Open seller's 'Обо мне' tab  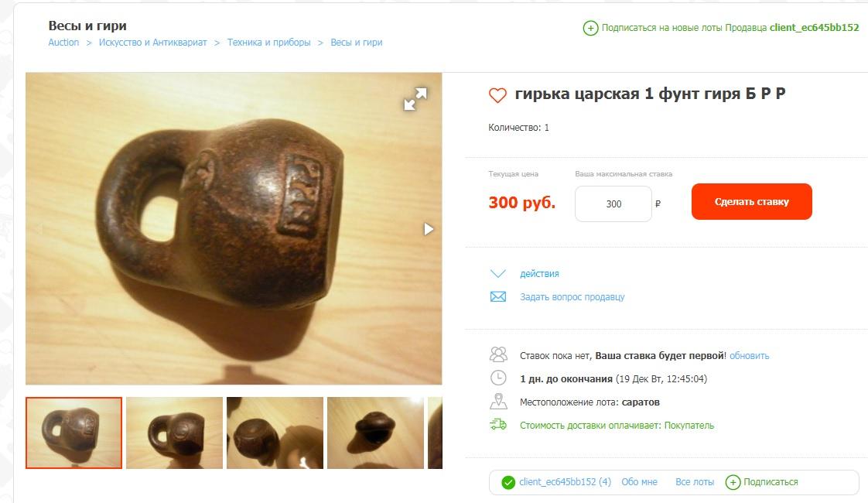pyautogui.click(x=639, y=482)
